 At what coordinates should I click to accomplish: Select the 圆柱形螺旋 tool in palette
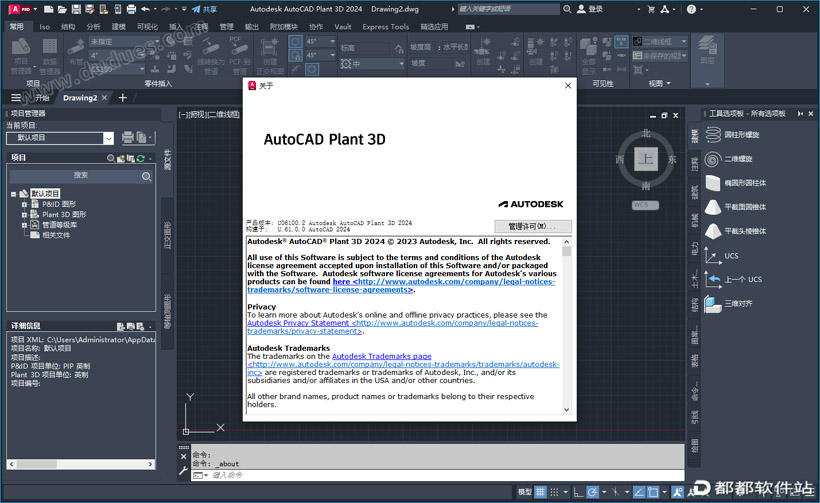pos(732,134)
